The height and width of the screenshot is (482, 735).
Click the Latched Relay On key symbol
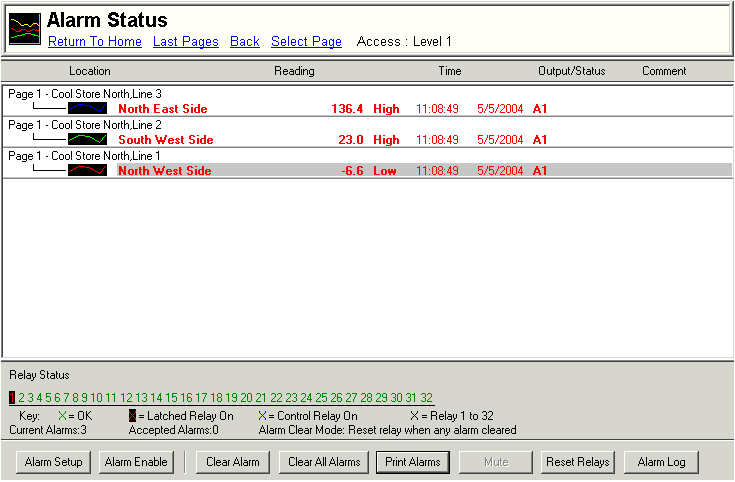point(132,415)
